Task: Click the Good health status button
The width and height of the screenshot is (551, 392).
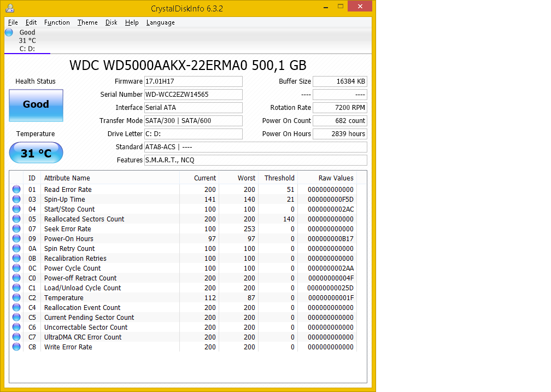Action: pos(36,105)
